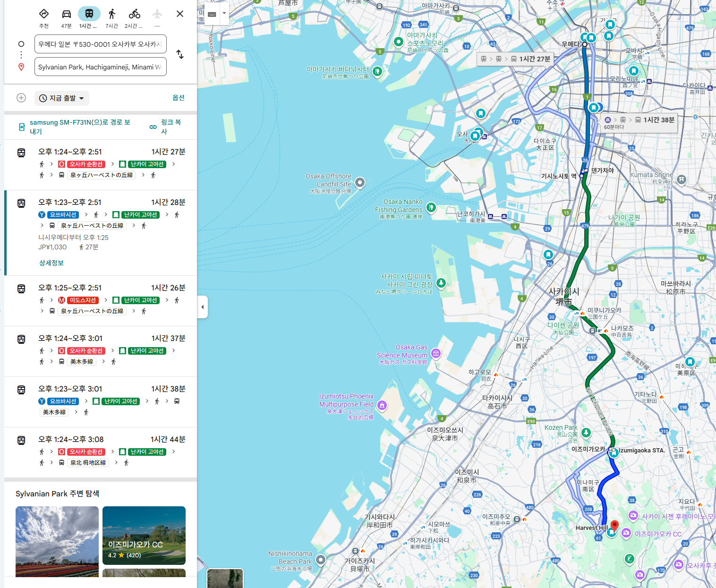This screenshot has height=588, width=716.
Task: Click the 난코히가시 station icon
Action: [x=491, y=216]
